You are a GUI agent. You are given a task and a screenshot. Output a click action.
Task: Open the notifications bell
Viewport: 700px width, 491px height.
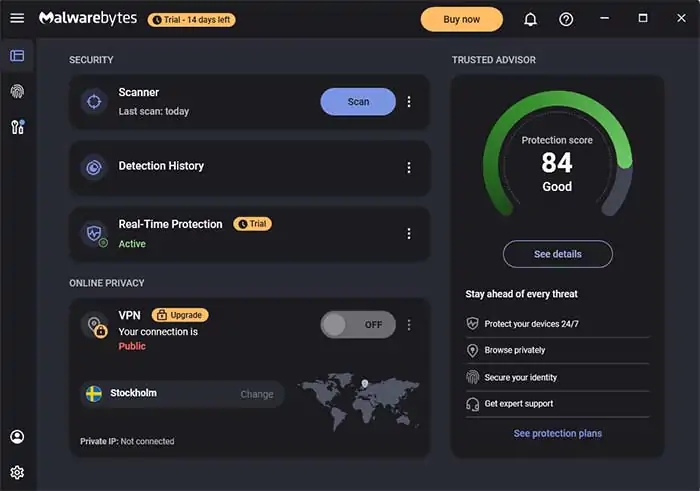point(530,19)
